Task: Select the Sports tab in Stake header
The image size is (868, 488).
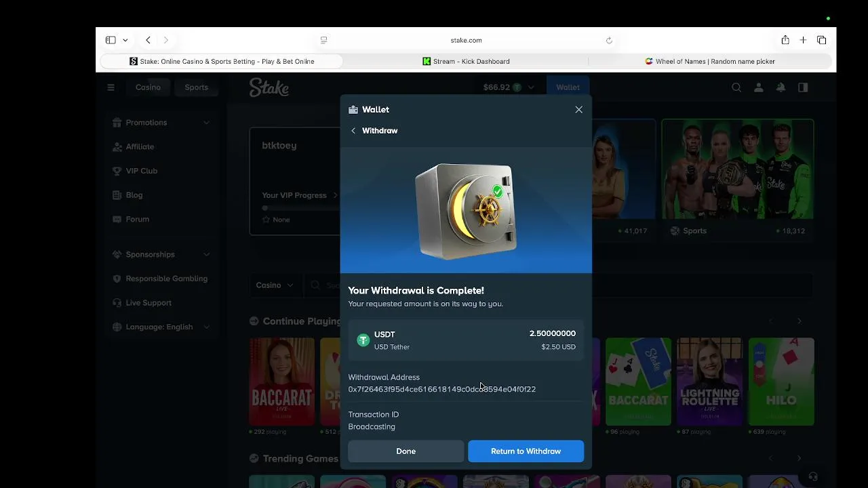Action: tap(197, 87)
